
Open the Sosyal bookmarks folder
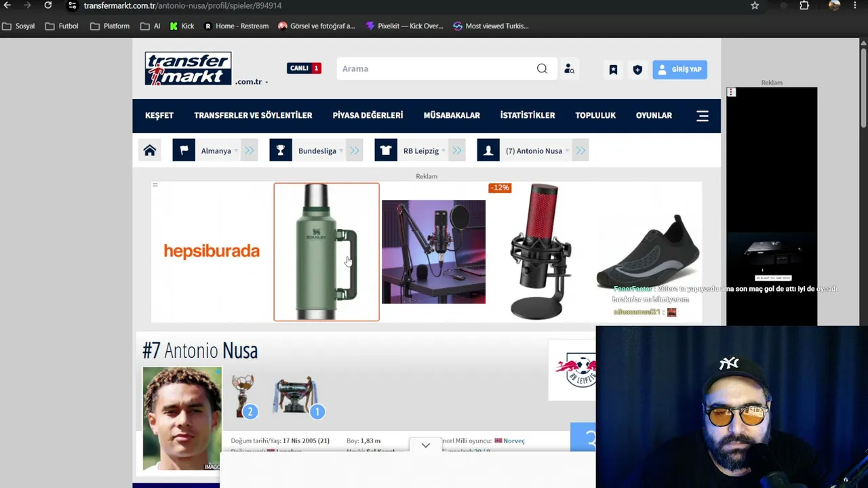18,26
